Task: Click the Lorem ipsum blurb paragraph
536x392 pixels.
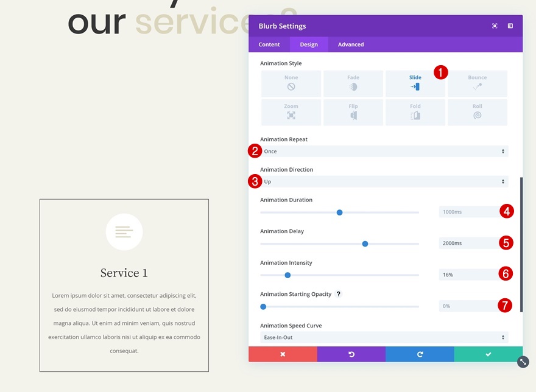Action: click(124, 323)
